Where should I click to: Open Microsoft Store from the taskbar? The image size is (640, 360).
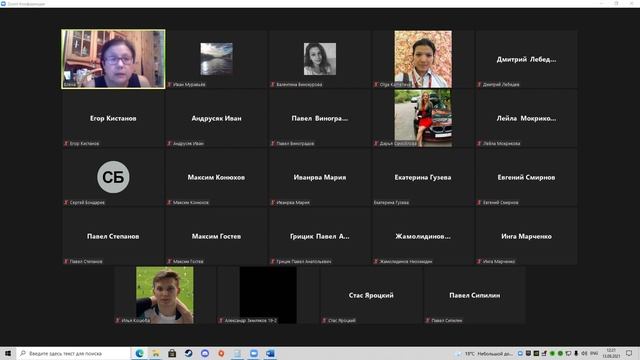coord(172,353)
